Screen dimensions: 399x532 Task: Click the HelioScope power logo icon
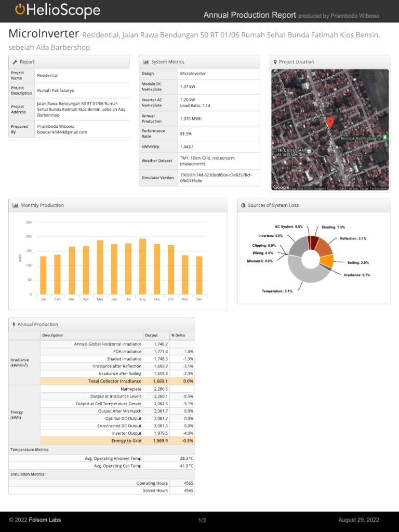[x=20, y=9]
